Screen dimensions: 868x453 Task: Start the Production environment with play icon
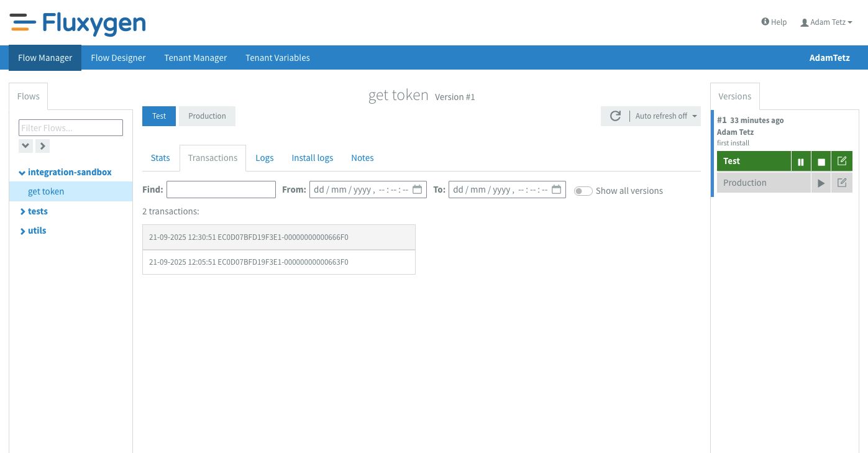pos(821,183)
